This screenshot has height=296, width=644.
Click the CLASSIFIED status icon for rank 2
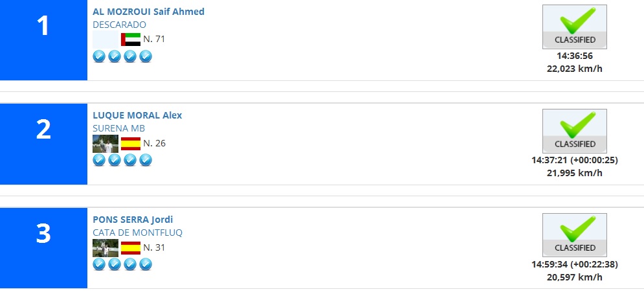575,131
